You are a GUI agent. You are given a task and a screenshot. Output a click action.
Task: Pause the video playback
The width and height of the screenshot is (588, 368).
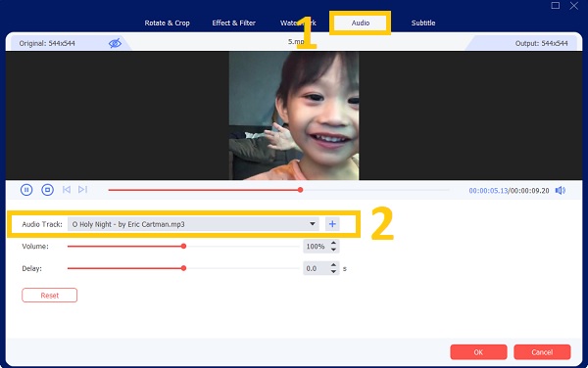coord(26,190)
